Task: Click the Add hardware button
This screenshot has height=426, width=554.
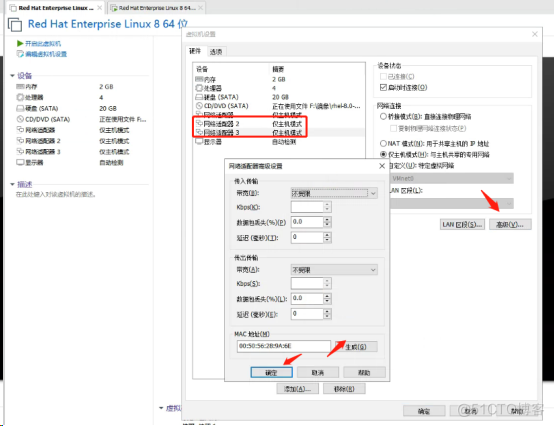Action: 297,389
